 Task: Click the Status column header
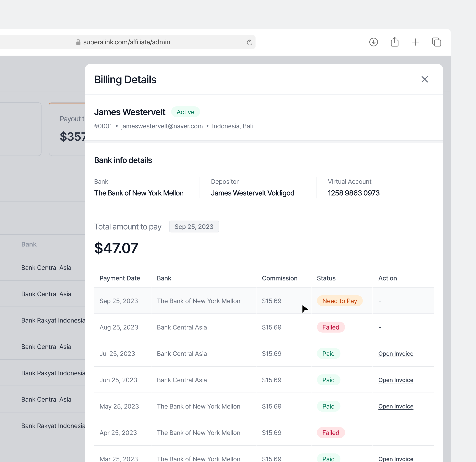[326, 278]
